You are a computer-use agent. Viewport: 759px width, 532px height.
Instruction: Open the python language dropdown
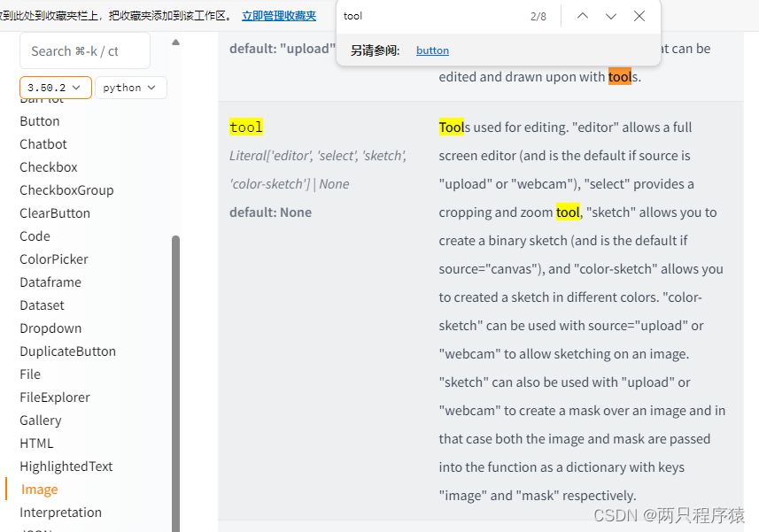point(131,88)
